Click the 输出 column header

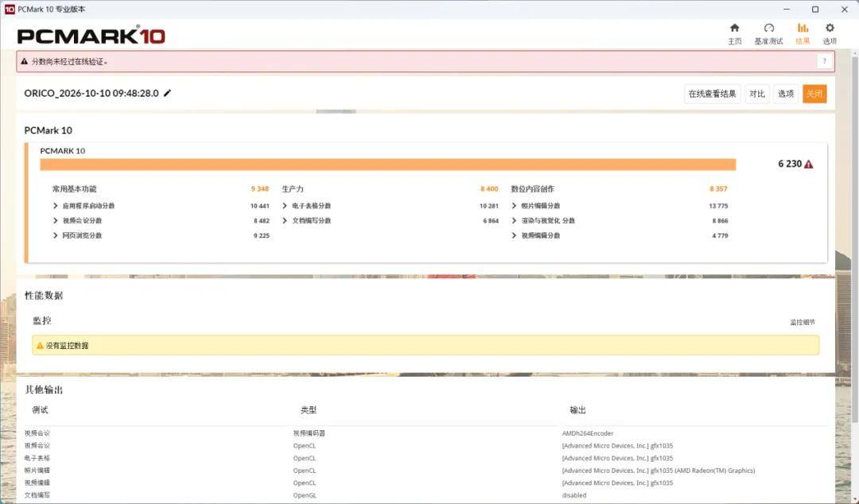(x=578, y=409)
